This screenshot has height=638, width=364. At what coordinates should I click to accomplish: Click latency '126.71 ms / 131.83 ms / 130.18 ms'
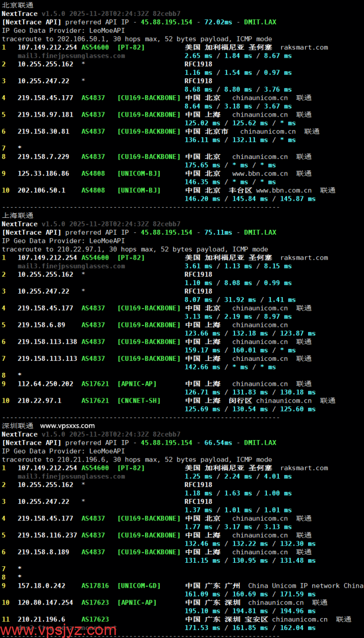coord(250,392)
